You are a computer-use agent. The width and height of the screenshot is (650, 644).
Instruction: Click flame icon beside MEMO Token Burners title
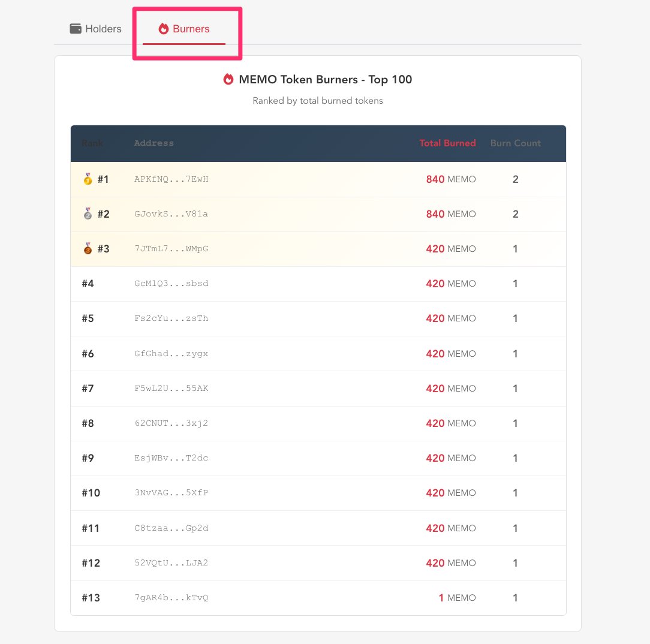pos(228,79)
